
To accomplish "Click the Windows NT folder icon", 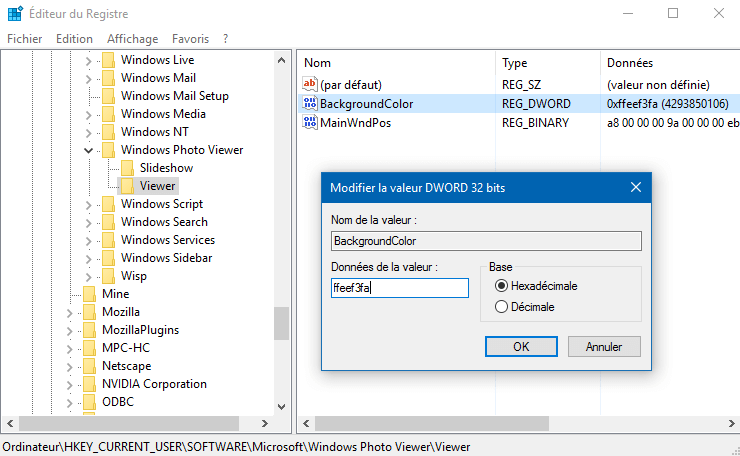I will [109, 132].
